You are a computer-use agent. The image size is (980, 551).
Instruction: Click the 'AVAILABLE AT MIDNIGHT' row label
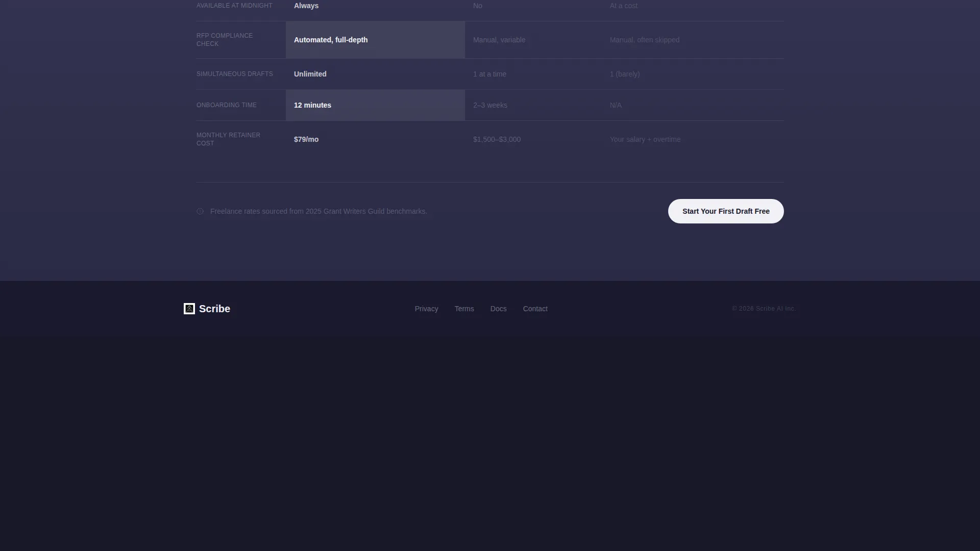point(234,6)
